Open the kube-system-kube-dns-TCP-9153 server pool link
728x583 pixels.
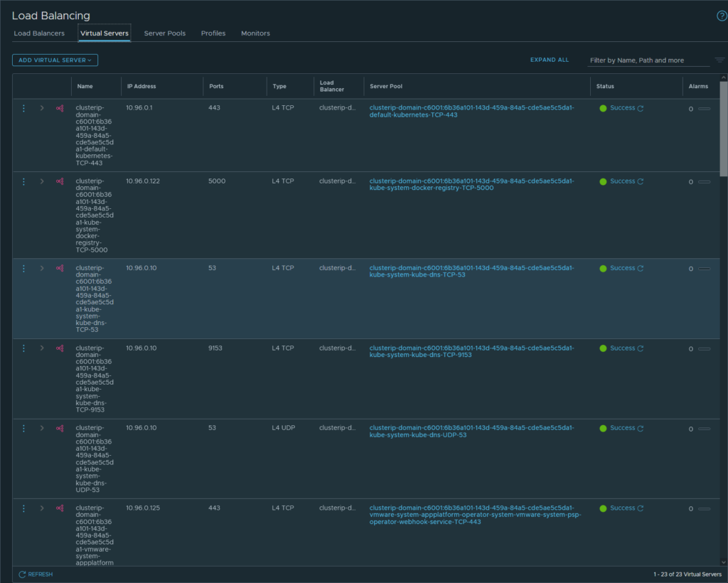point(472,351)
